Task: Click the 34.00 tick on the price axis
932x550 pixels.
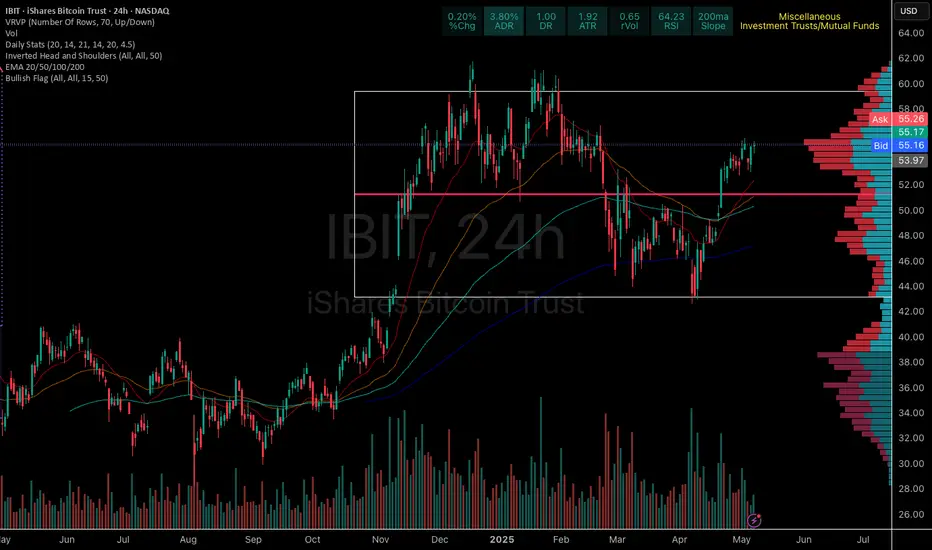Action: pyautogui.click(x=911, y=413)
